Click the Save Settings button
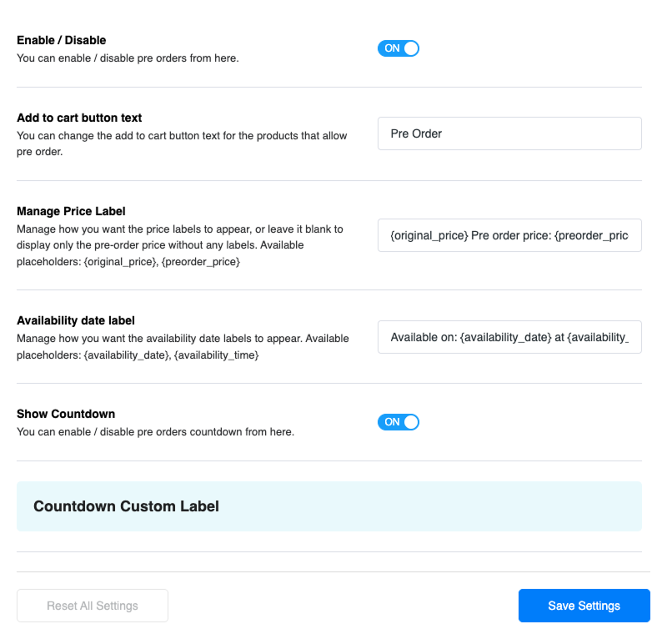667x644 pixels. (x=584, y=606)
